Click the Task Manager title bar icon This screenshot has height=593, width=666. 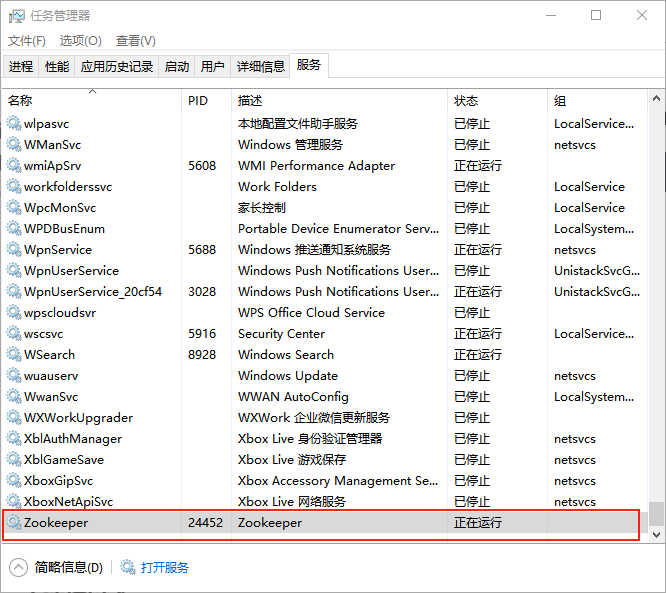(17, 16)
